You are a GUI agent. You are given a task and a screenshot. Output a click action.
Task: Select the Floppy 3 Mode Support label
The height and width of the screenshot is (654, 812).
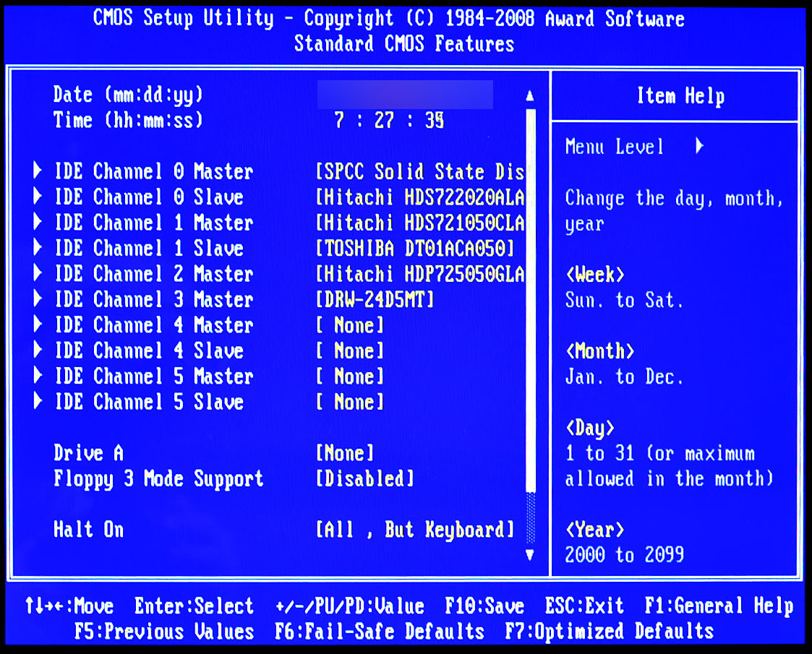click(x=158, y=479)
